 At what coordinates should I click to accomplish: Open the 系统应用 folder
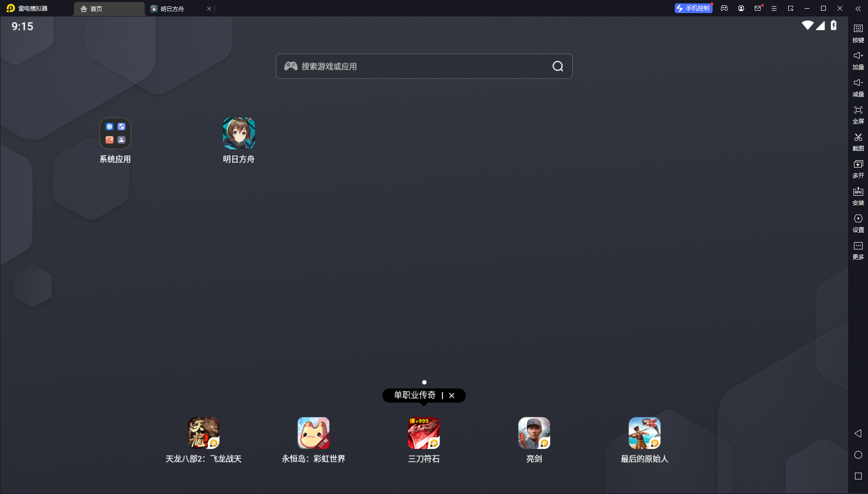[x=115, y=133]
